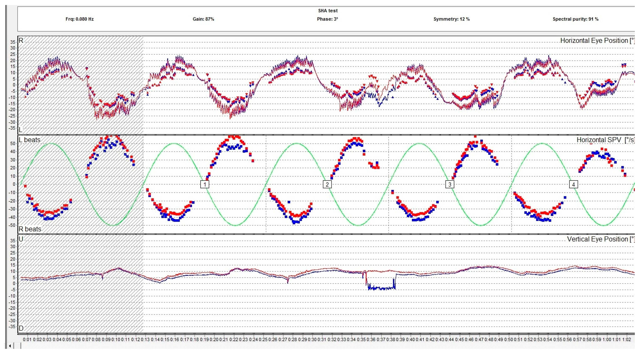644x354 pixels.
Task: Click the Symmetry: 12 % readout
Action: [452, 19]
